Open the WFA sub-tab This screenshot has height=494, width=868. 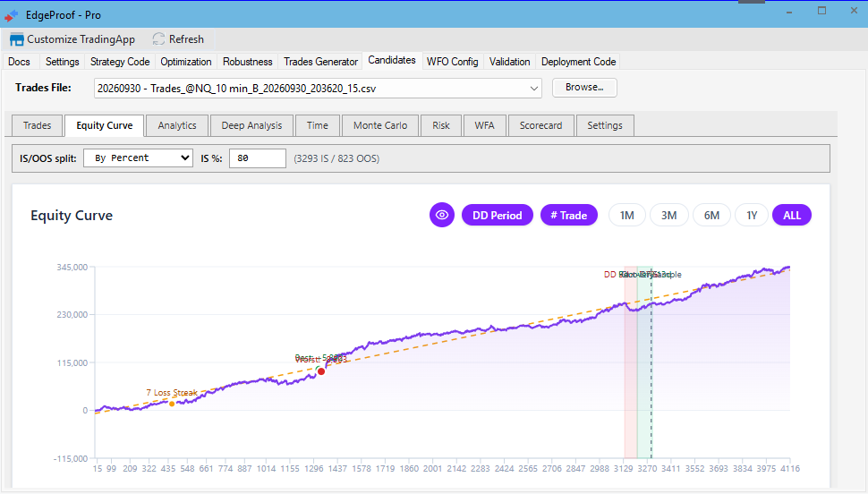(x=484, y=125)
